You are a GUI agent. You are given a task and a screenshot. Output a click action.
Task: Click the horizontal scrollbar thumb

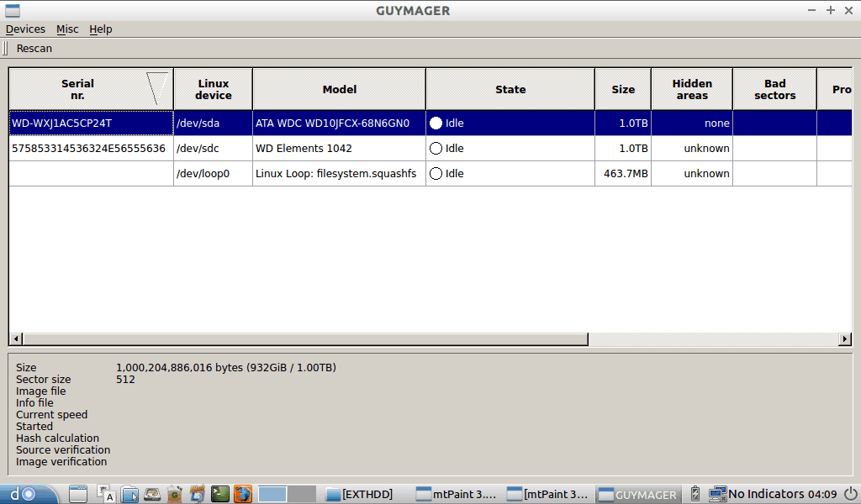[305, 339]
